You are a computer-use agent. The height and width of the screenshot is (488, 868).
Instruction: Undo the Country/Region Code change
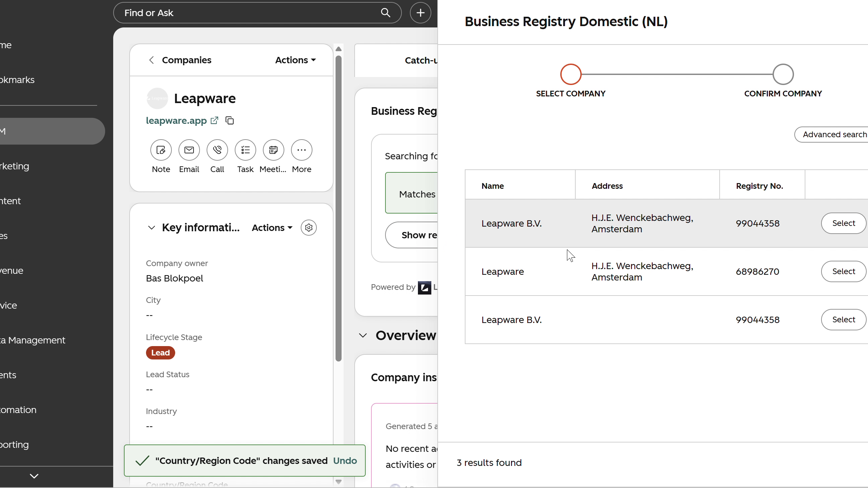(345, 460)
